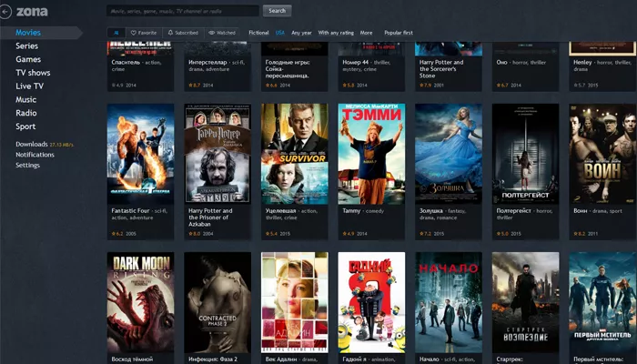This screenshot has height=364, width=637.
Task: Click the 8.0 star rating on Prisoner of Azkaban
Action: [194, 234]
